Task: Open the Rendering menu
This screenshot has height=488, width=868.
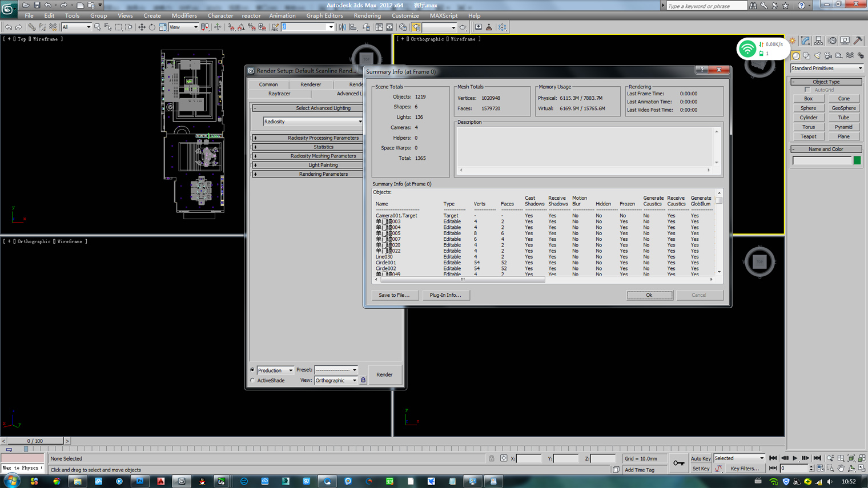Action: pyautogui.click(x=367, y=15)
